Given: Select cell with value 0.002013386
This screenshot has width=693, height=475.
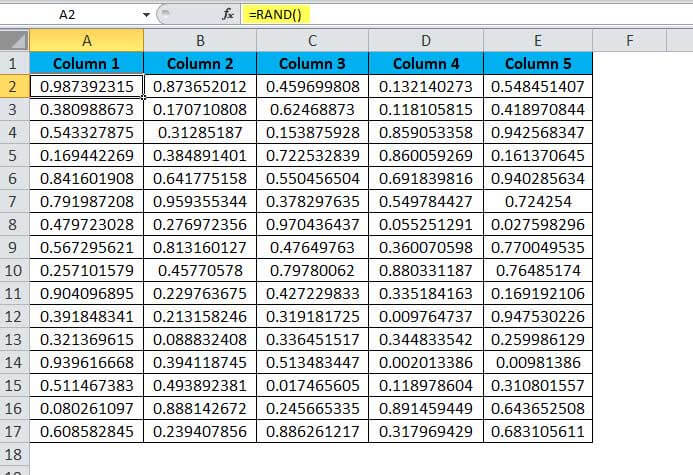Looking at the screenshot, I should 426,362.
